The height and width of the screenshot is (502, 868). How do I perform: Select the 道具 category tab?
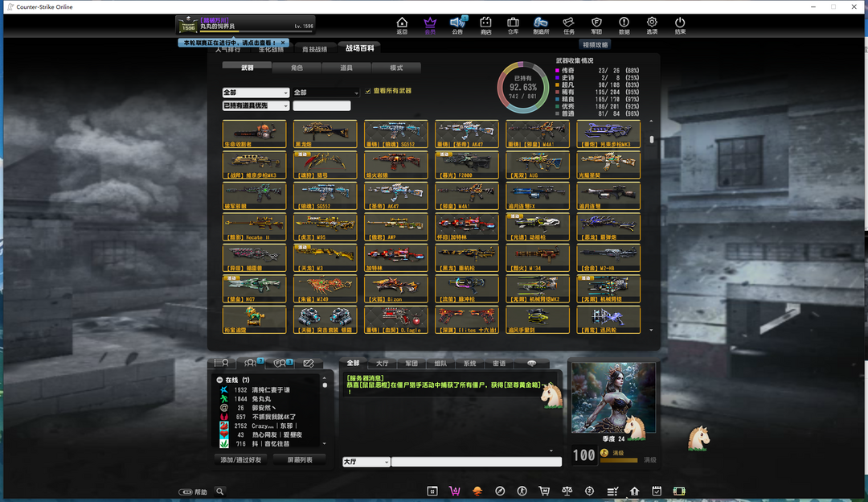coord(346,68)
